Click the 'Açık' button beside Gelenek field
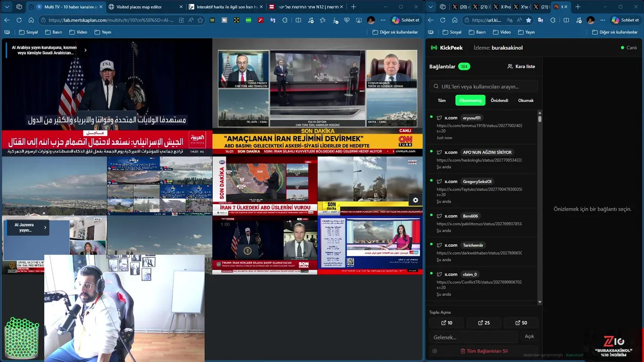Image resolution: width=644 pixels, height=362 pixels. pyautogui.click(x=529, y=336)
